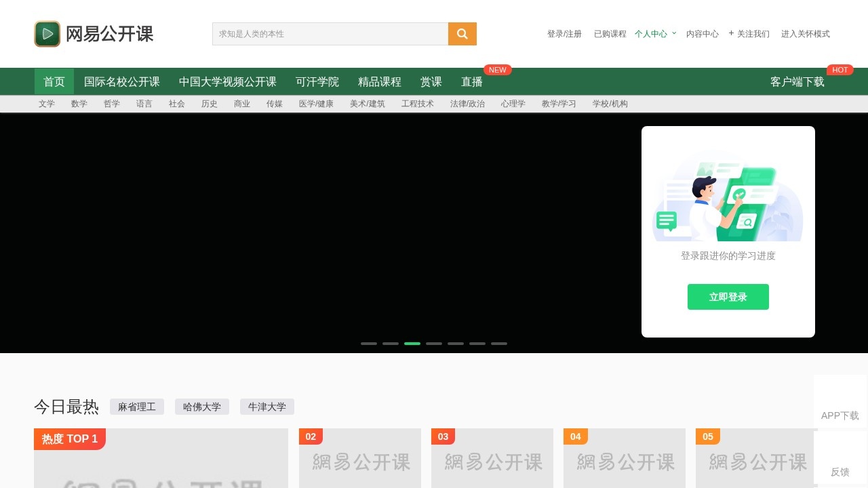Toggle the 麻省理工 filter tag
Viewport: 868px width, 488px height.
coord(137,407)
